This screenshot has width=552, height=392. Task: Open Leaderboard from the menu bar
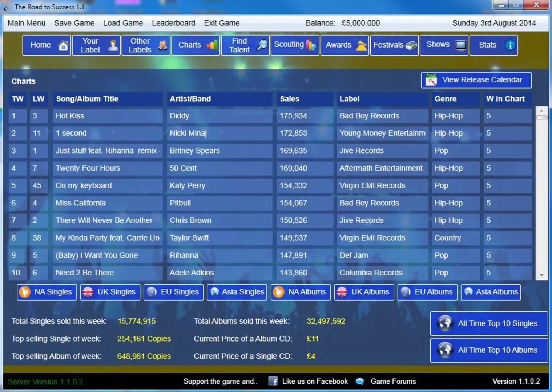tap(173, 23)
